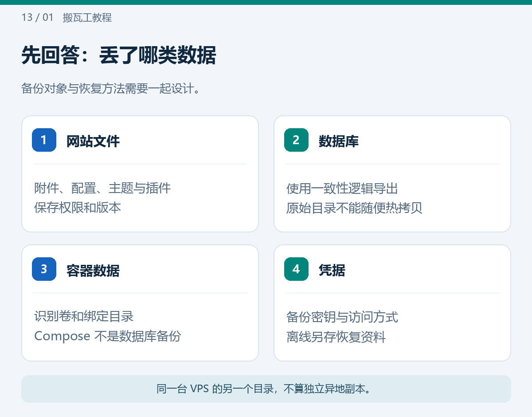This screenshot has width=532, height=417.
Task: Click the slide title 先回答：丢了哪类数据
Action: 118,56
